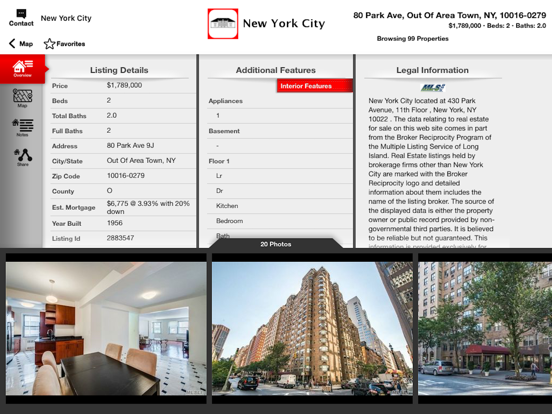This screenshot has width=552, height=414.
Task: Click the New York City label beside Contact
Action: pos(66,18)
